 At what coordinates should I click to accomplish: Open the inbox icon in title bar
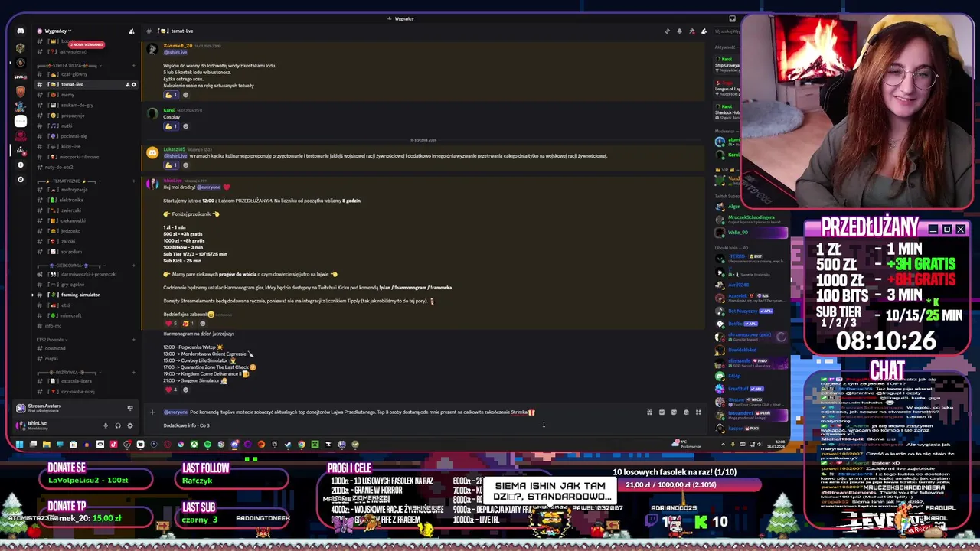click(732, 18)
